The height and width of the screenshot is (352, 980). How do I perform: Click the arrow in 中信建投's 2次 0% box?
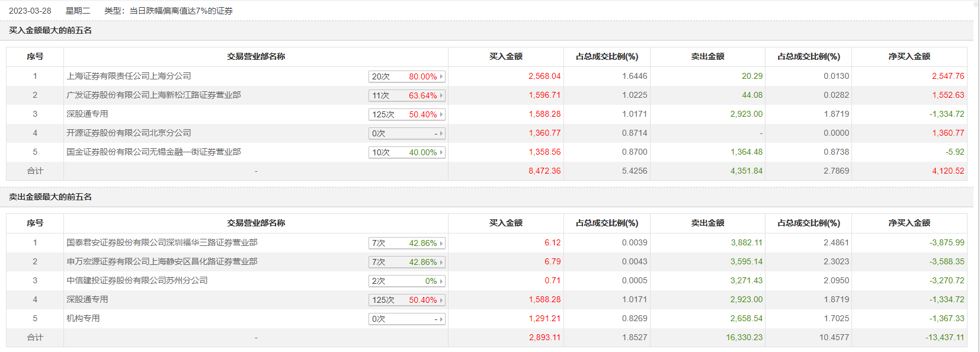pyautogui.click(x=441, y=281)
